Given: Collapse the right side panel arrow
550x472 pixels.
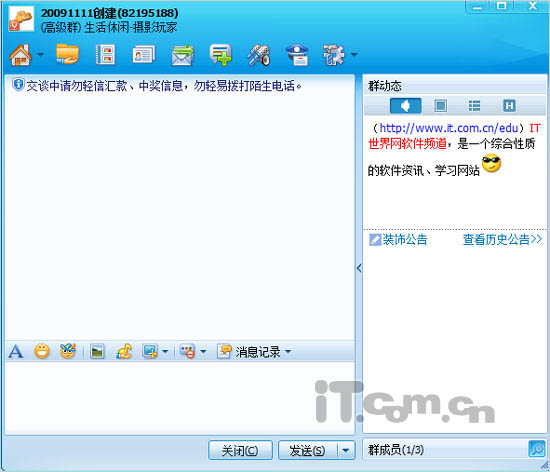Looking at the screenshot, I should 359,268.
